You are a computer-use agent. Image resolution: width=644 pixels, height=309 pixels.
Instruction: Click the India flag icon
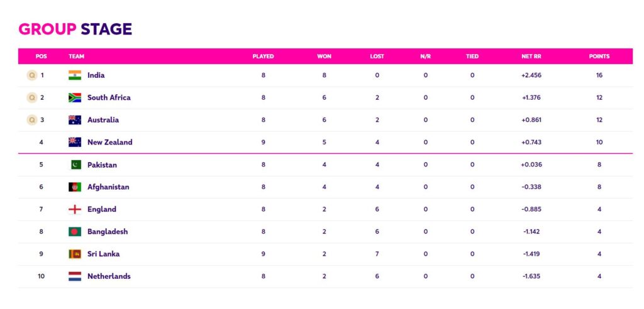pyautogui.click(x=75, y=75)
